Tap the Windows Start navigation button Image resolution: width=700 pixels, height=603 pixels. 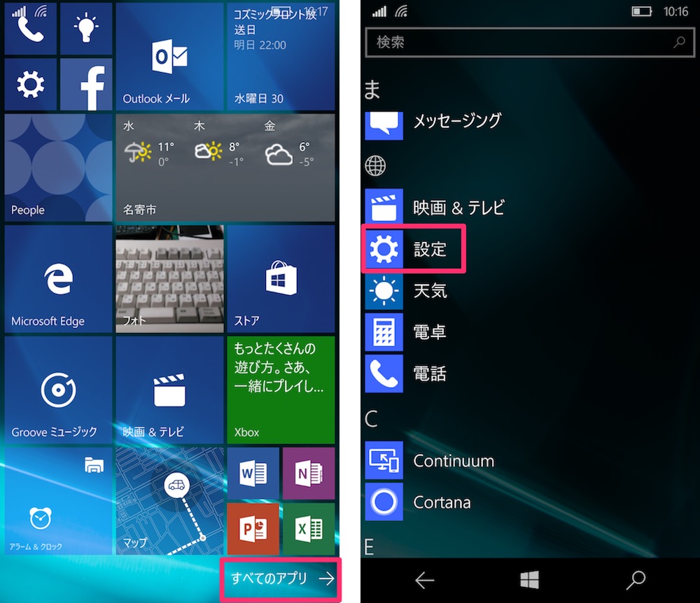(529, 580)
